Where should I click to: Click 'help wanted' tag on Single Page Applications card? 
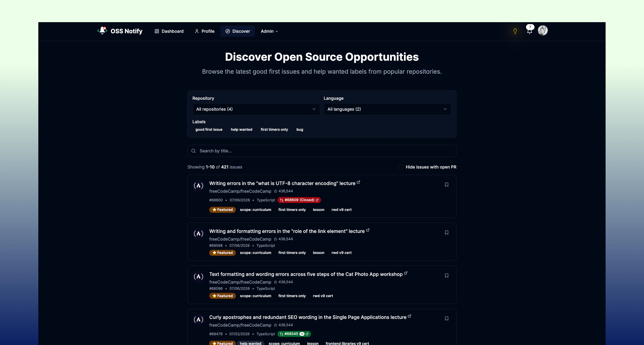(x=251, y=343)
